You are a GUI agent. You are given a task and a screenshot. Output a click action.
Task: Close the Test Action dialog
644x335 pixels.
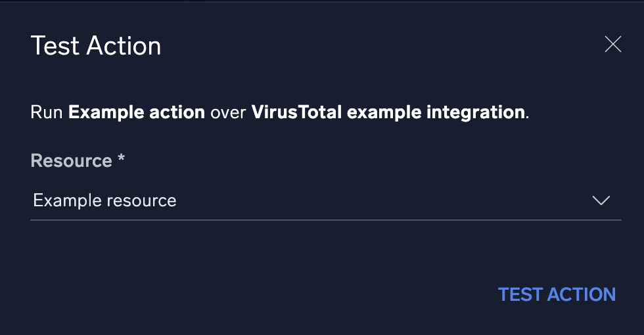pyautogui.click(x=612, y=45)
